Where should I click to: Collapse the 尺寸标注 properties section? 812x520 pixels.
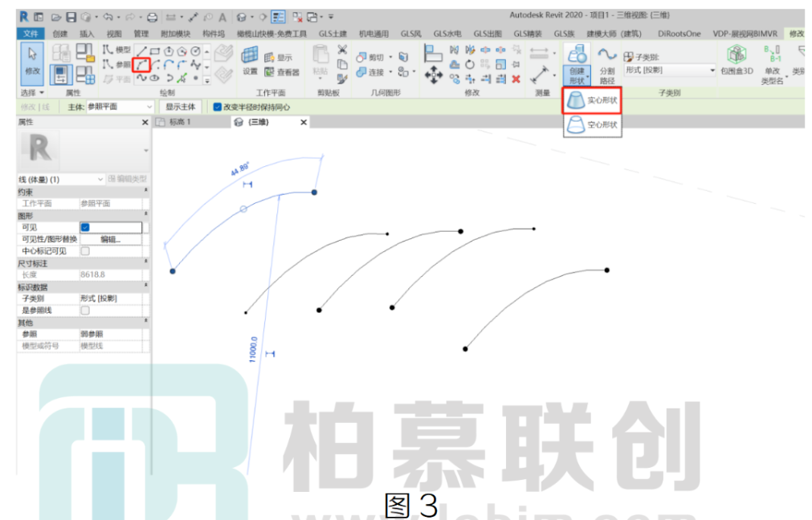[x=145, y=262]
